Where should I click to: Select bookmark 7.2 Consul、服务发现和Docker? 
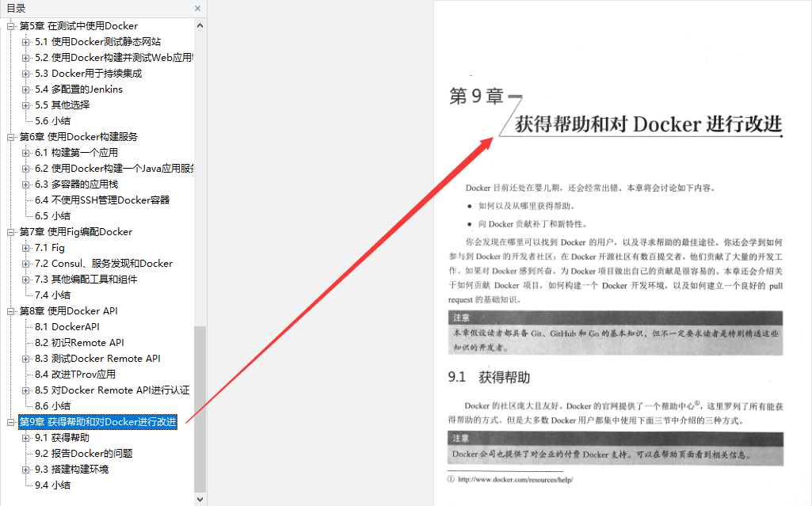(104, 264)
